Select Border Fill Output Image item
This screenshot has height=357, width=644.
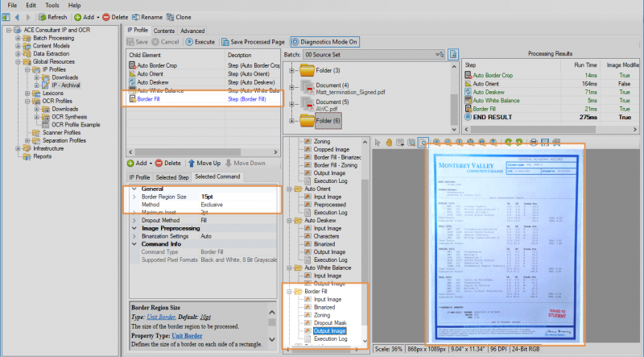[329, 331]
